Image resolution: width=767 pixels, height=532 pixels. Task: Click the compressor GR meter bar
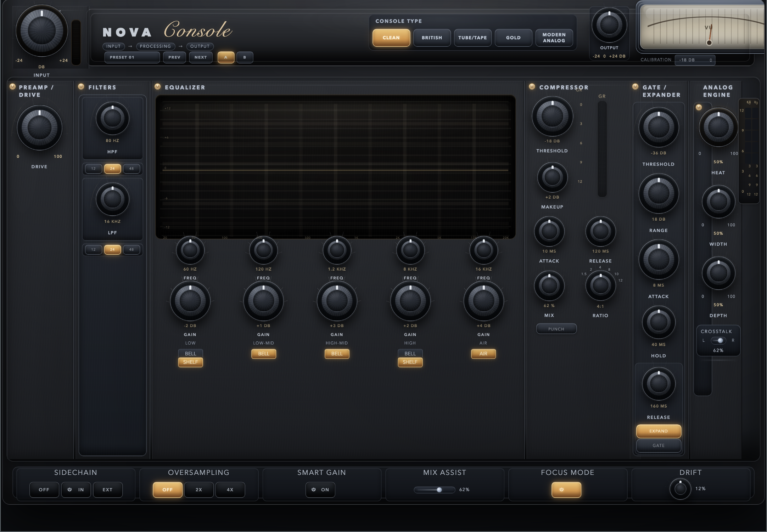pyautogui.click(x=602, y=149)
